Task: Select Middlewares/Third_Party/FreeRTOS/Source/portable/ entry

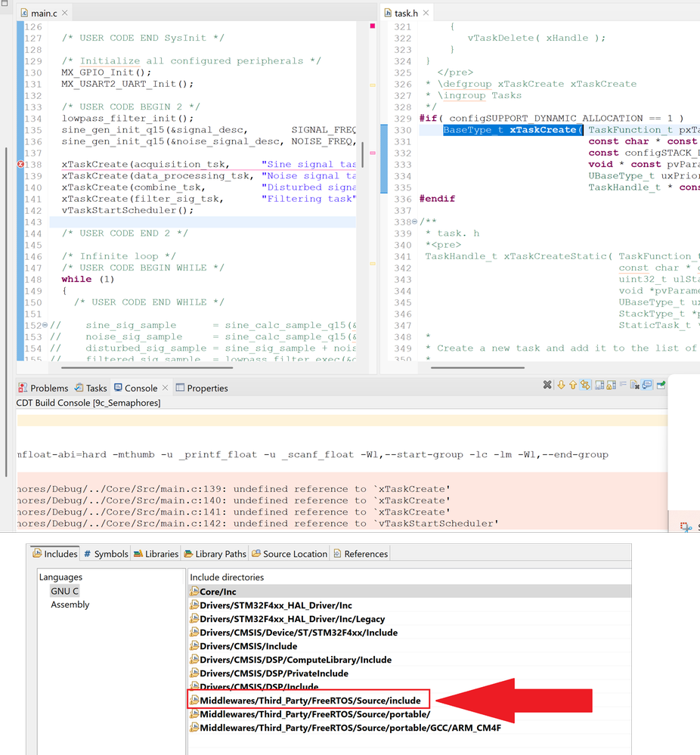Action: coord(410,714)
